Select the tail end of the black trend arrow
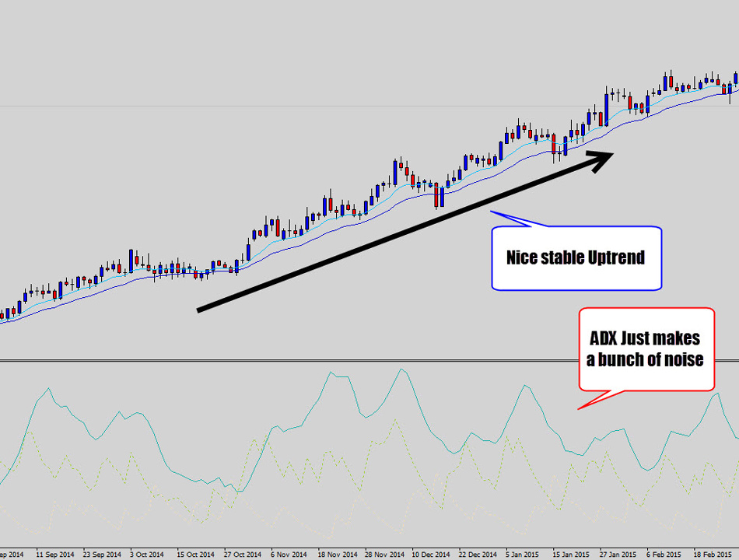Screen dimensions: 739x560 (x=201, y=310)
